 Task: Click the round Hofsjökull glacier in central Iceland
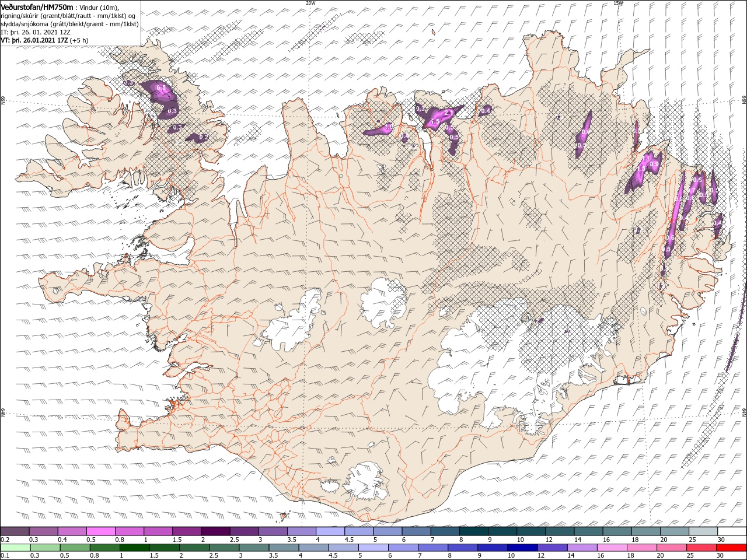383,303
